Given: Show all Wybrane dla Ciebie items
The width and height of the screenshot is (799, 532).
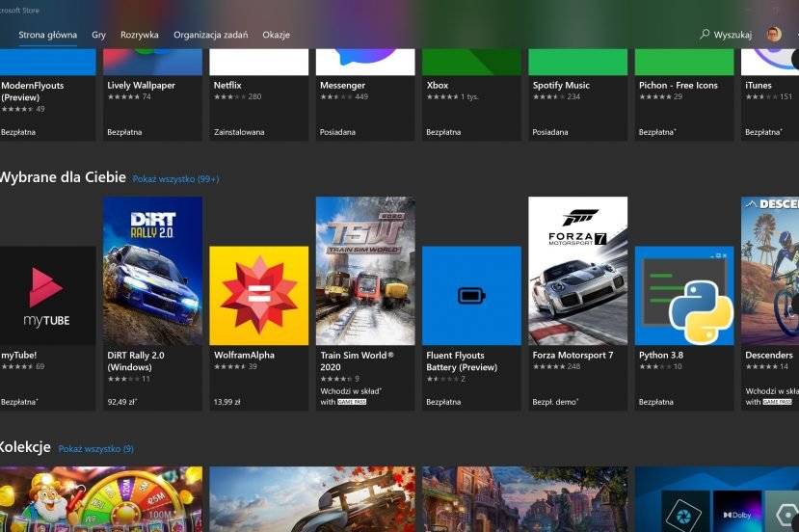Looking at the screenshot, I should (x=175, y=179).
